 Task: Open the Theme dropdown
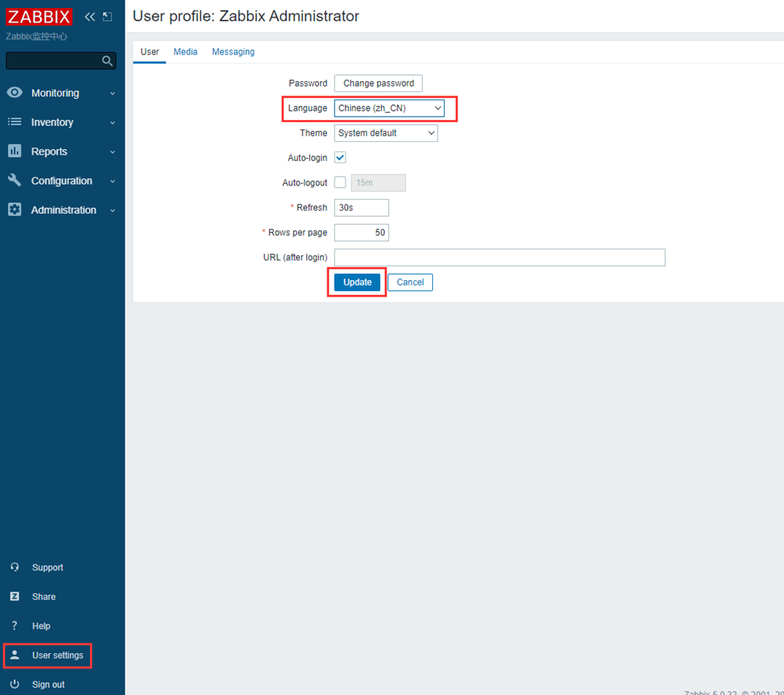386,133
